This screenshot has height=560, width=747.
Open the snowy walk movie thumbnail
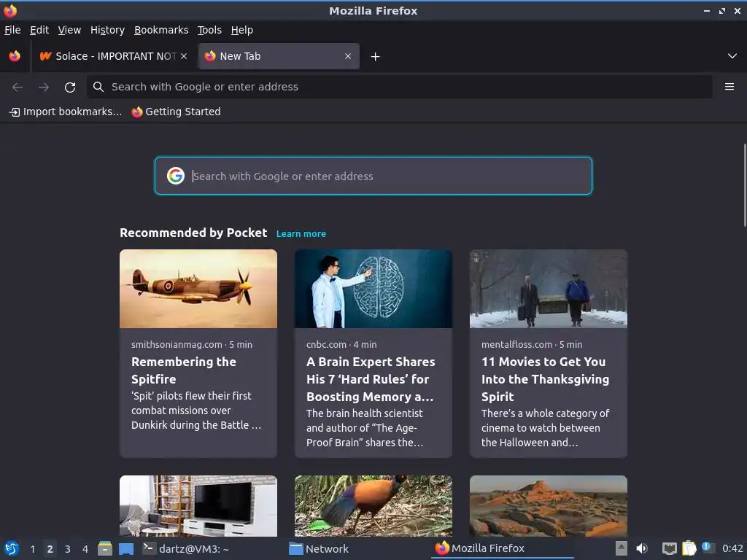click(x=549, y=289)
